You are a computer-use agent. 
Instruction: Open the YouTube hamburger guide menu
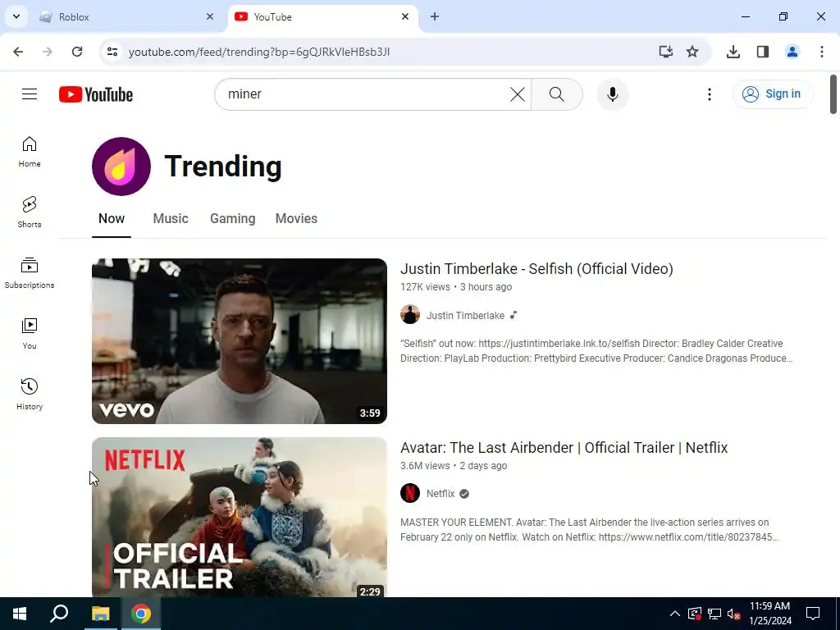pos(30,94)
